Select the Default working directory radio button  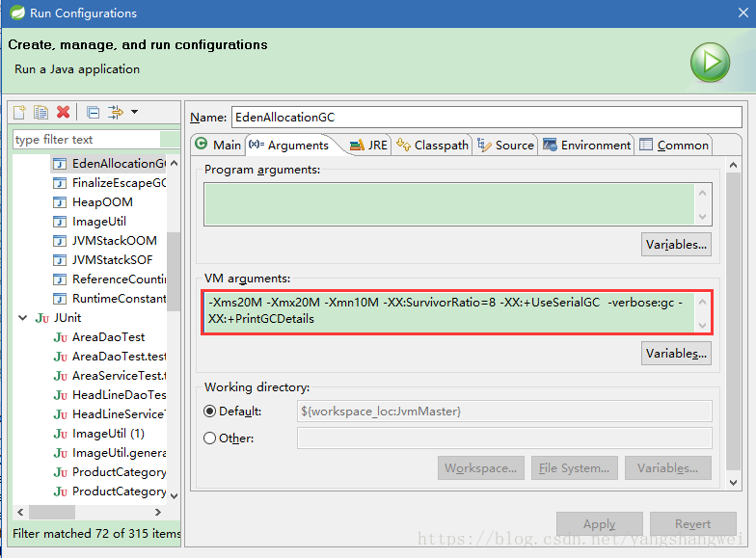[211, 412]
